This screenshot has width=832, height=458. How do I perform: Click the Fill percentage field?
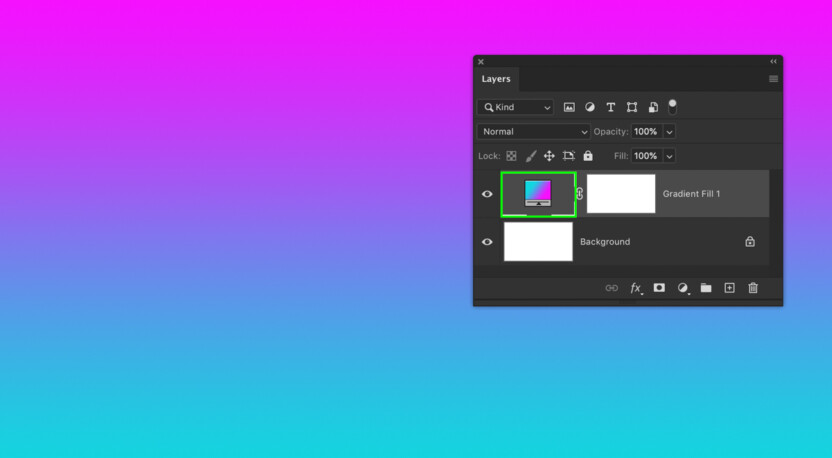[x=645, y=156]
